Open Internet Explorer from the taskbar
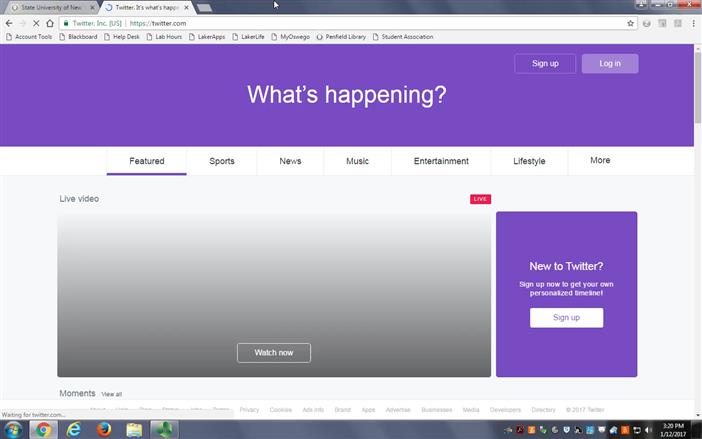Image resolution: width=702 pixels, height=439 pixels. (x=73, y=430)
